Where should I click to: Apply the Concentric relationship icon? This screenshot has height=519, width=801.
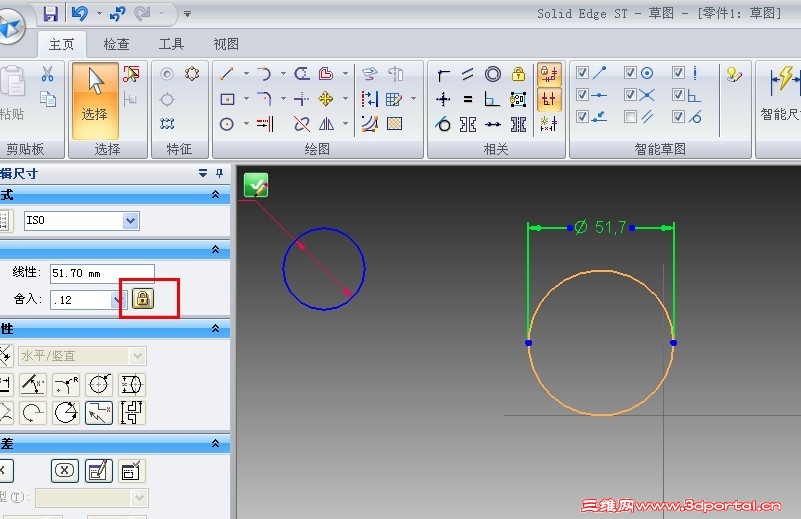[x=493, y=74]
